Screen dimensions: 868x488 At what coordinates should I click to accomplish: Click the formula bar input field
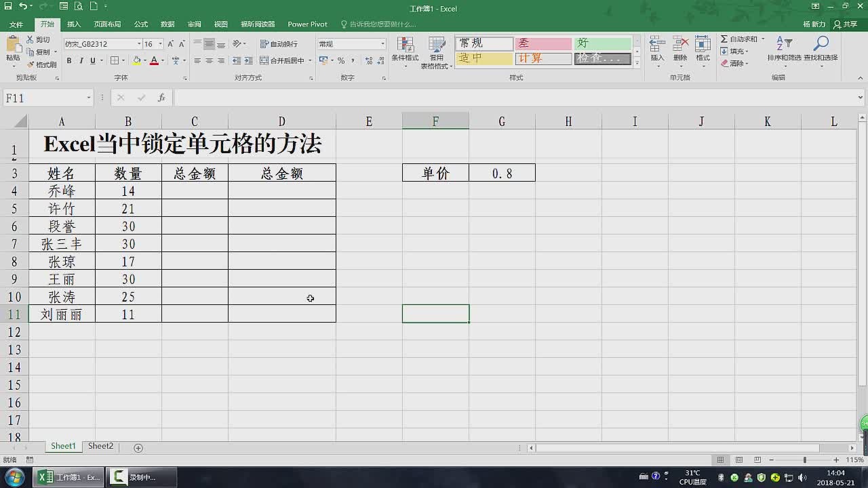515,98
